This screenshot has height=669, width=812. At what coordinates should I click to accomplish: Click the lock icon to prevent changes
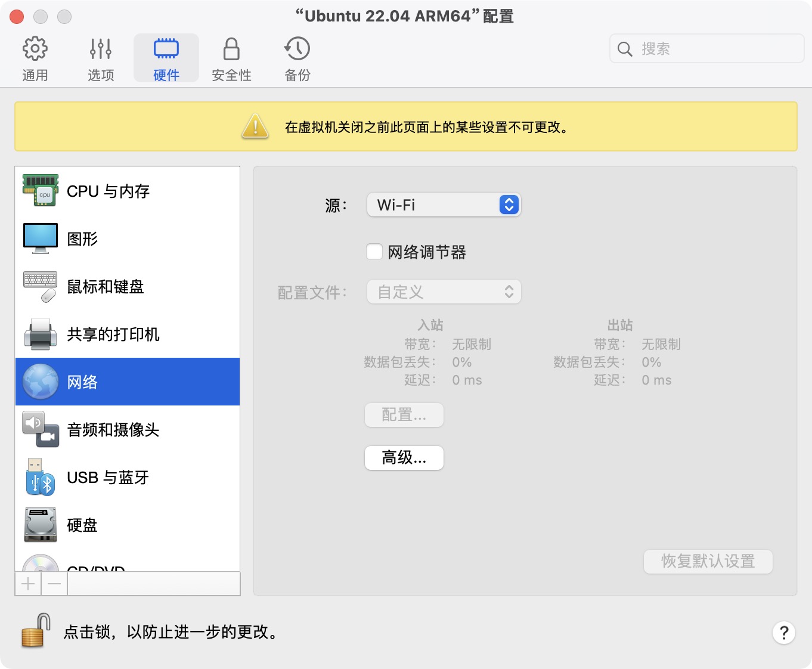pos(36,630)
